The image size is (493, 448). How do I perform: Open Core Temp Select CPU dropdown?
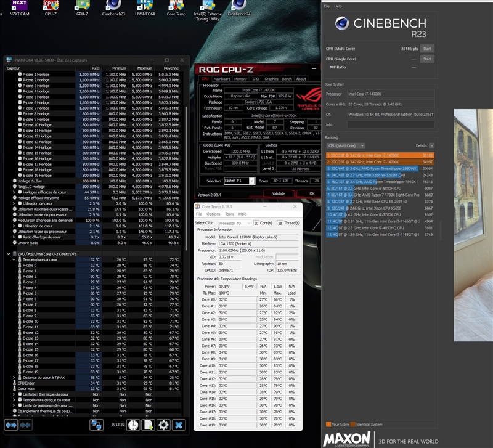coord(237,222)
